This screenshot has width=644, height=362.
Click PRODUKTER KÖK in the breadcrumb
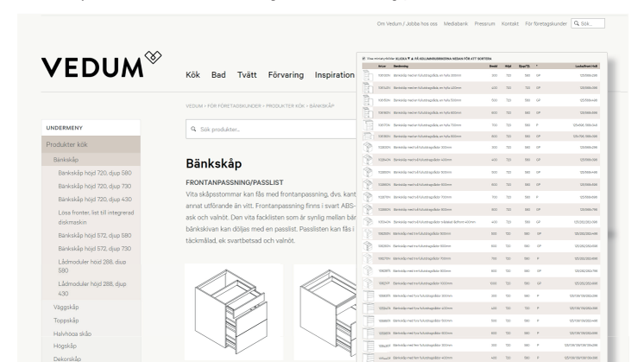click(285, 106)
